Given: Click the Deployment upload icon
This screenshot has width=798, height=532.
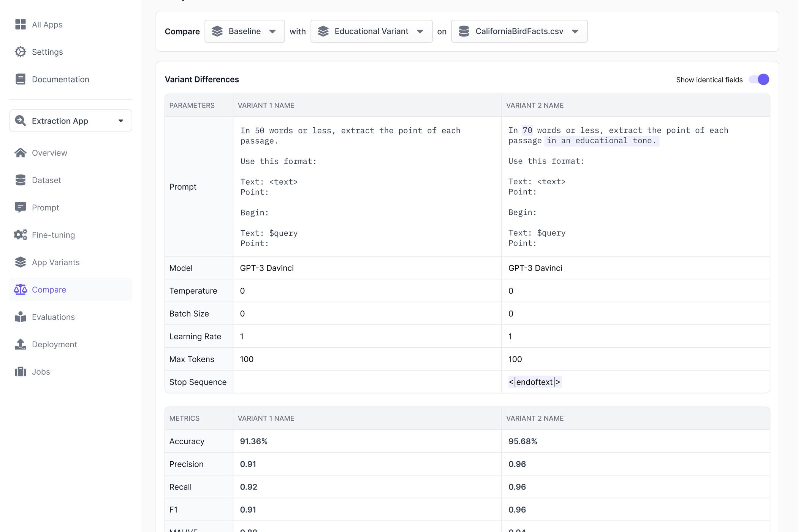Looking at the screenshot, I should click(x=21, y=344).
